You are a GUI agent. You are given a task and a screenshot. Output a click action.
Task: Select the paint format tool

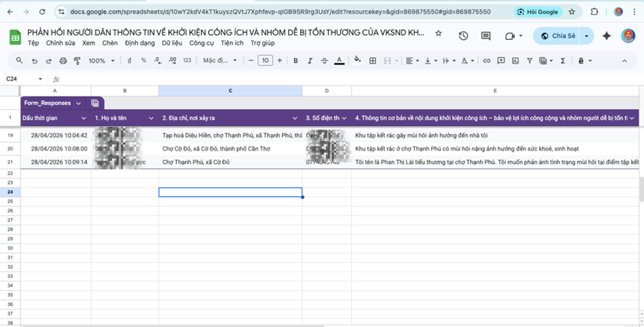[77, 60]
